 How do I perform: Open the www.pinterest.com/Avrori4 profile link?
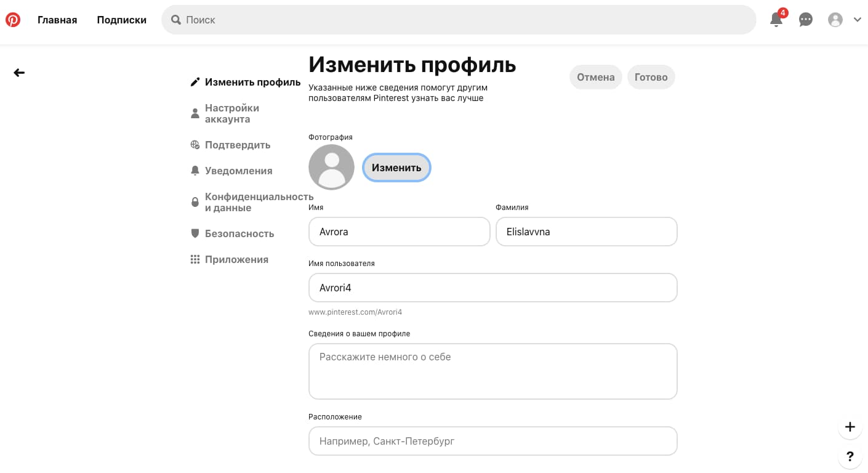click(355, 312)
